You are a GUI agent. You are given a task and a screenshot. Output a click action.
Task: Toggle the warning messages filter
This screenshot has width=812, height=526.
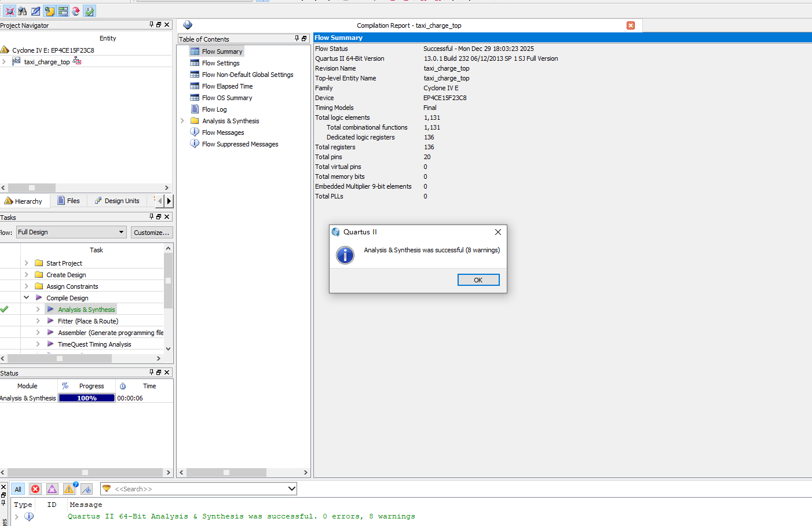69,489
